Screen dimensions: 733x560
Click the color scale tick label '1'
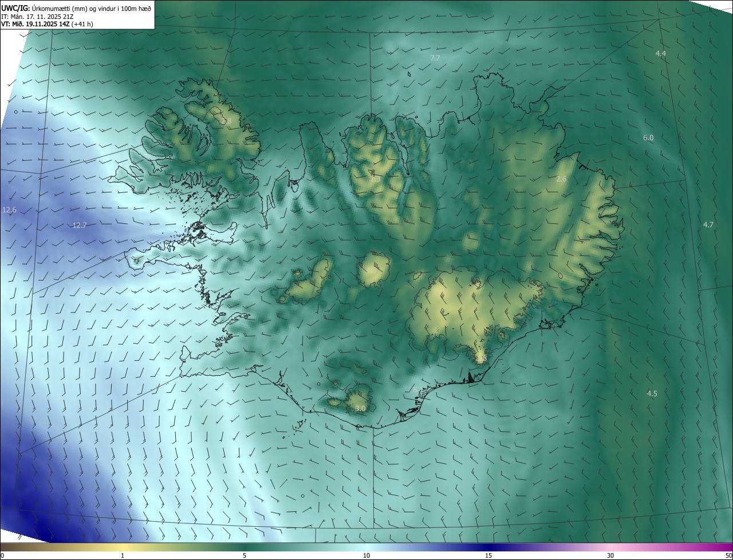pos(123,555)
